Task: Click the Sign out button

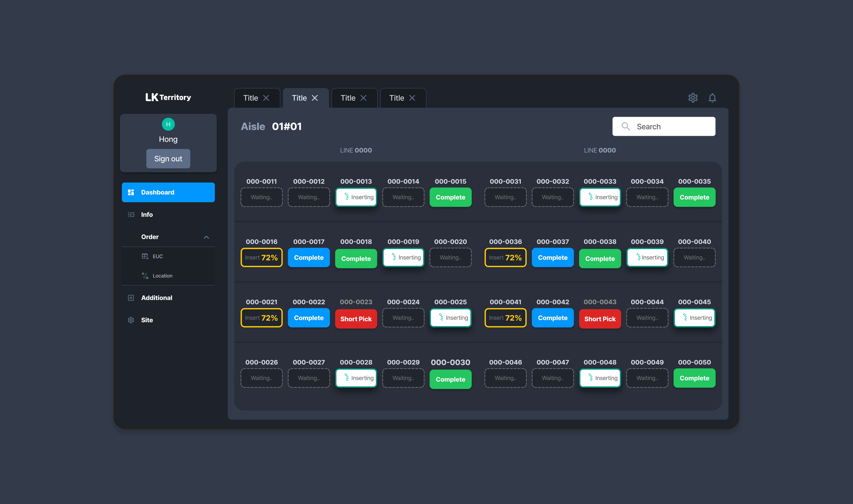Action: 168,159
